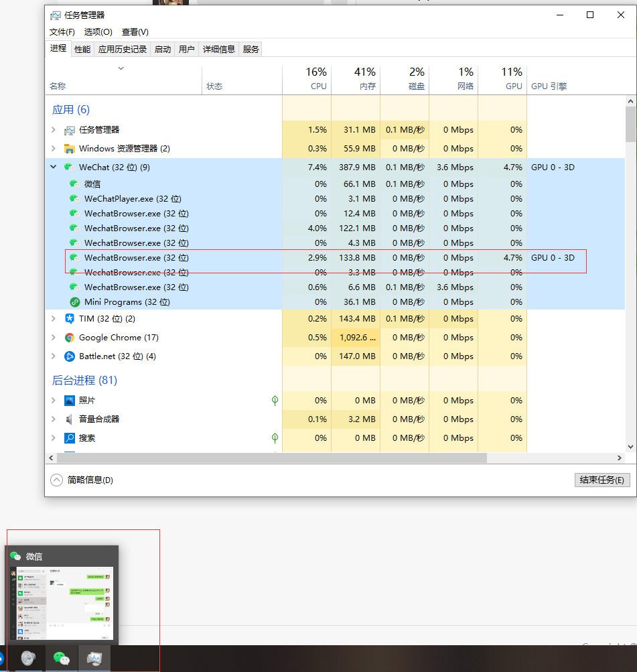Expand the 照片 background process
Viewport: 637px width, 672px height.
pos(53,400)
